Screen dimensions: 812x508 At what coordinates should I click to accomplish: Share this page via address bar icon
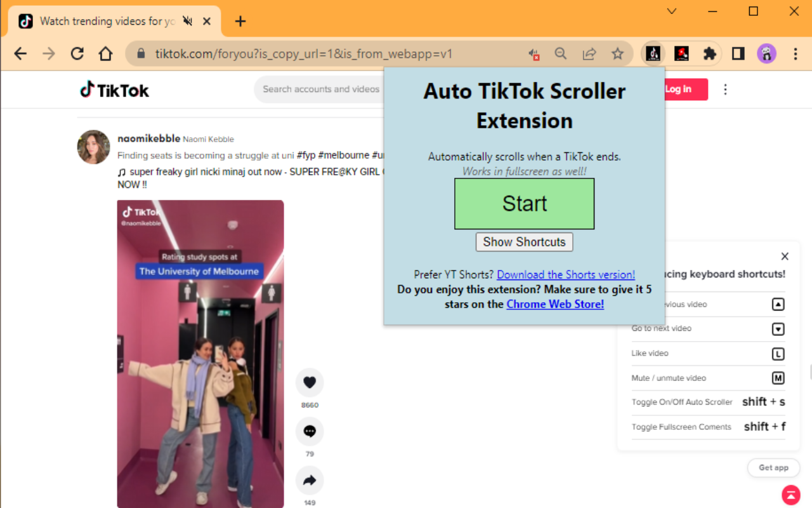tap(589, 54)
